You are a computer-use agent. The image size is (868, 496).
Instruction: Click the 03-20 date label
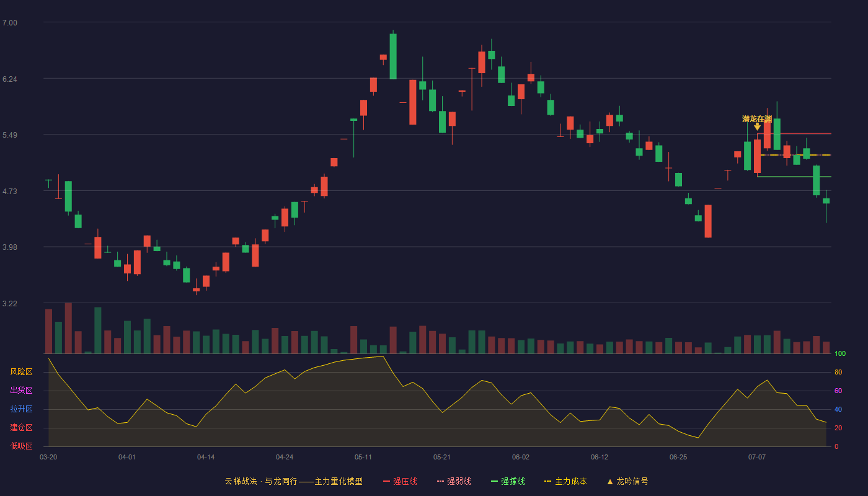tap(48, 457)
